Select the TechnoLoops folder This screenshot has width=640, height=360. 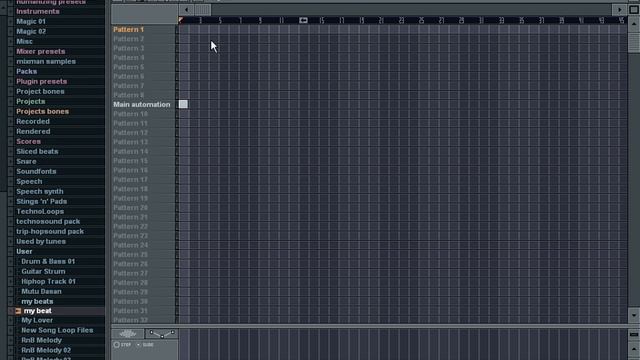coord(40,211)
